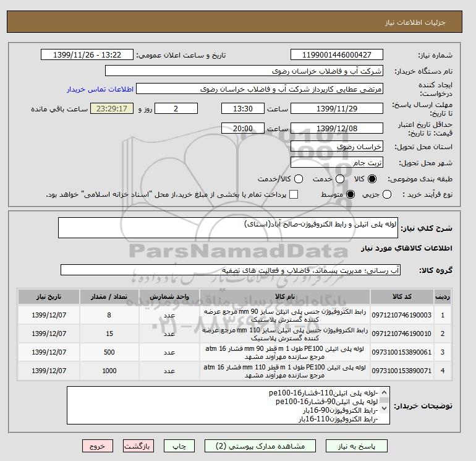Click the چاپ print button
This screenshot has width=476, height=461.
179,446
